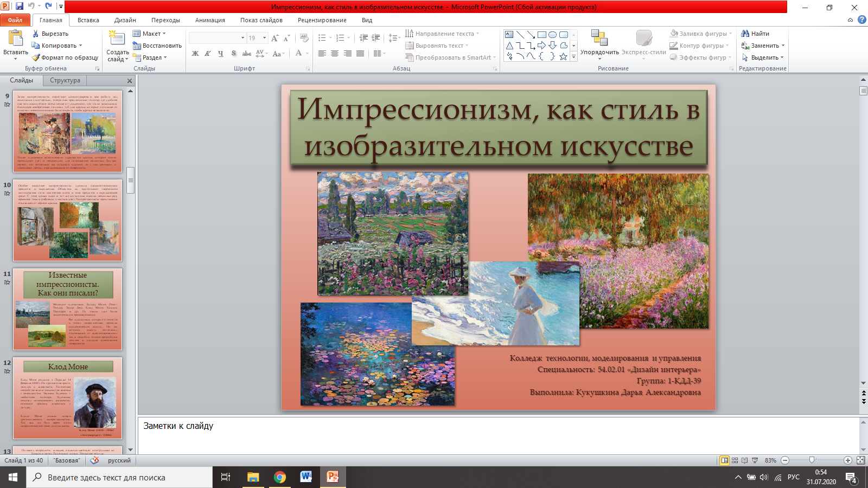Expand the Layout (Макет) dropdown

click(149, 34)
